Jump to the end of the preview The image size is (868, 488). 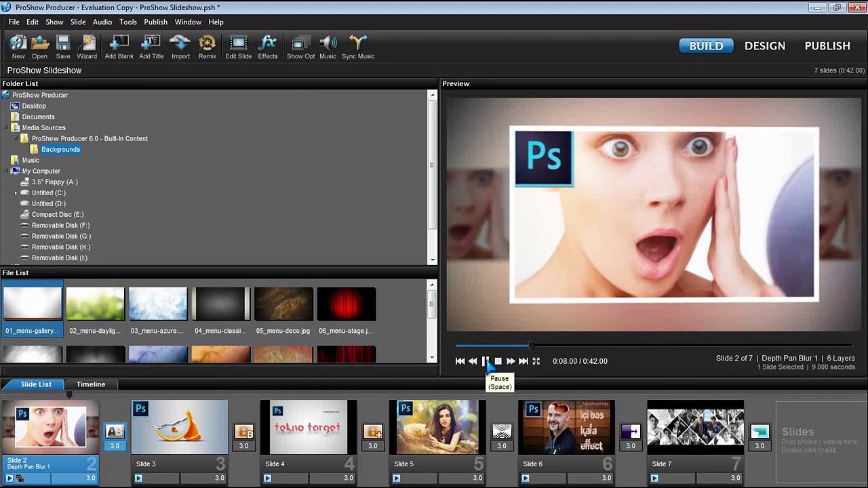pos(524,361)
